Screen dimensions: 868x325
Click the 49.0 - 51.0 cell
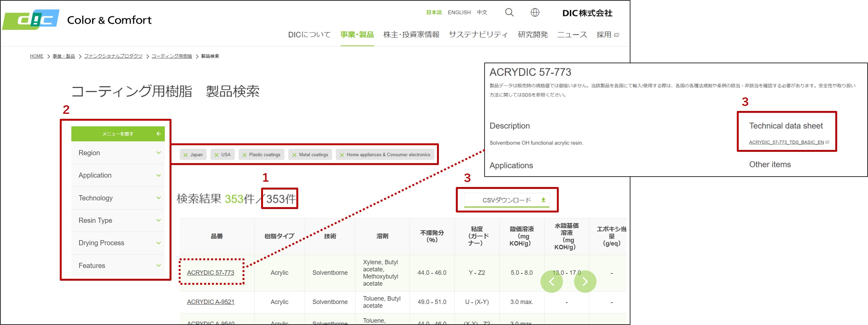coord(432,302)
